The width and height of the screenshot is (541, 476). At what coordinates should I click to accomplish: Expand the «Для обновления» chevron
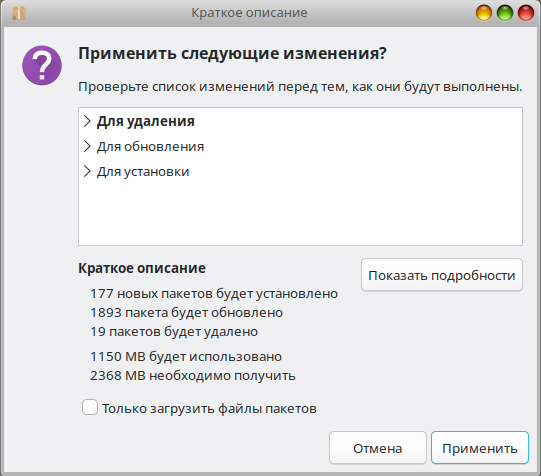87,146
